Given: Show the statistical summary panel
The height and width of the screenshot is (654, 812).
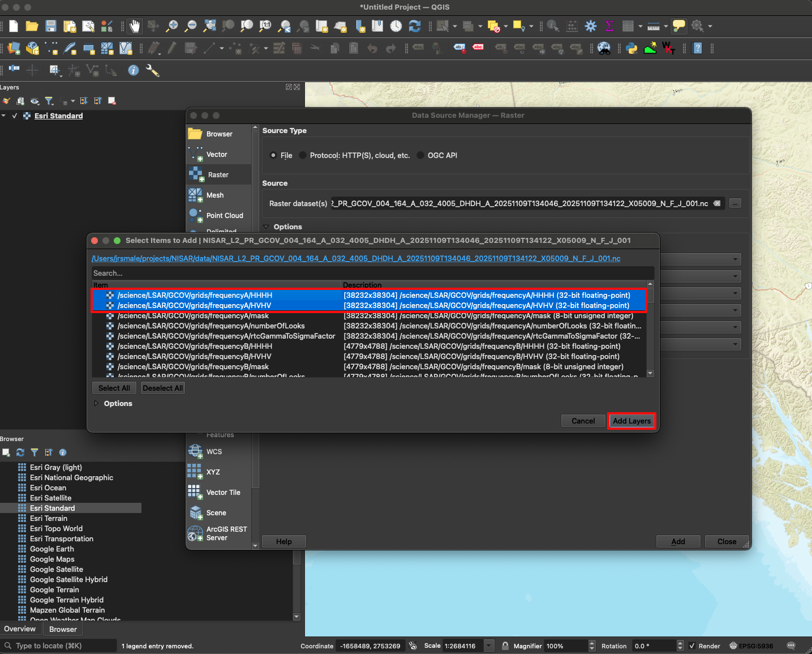Looking at the screenshot, I should 609,26.
